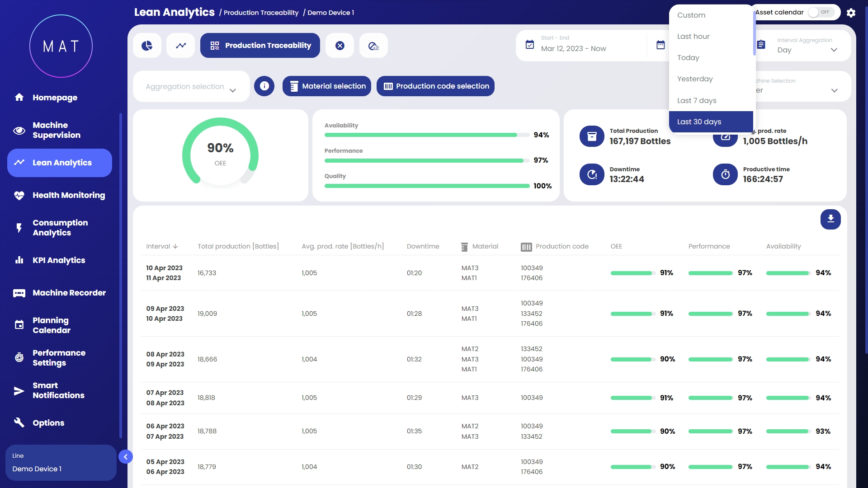868x488 pixels.
Task: Expand the machine selection dropdown chevron
Action: (834, 90)
